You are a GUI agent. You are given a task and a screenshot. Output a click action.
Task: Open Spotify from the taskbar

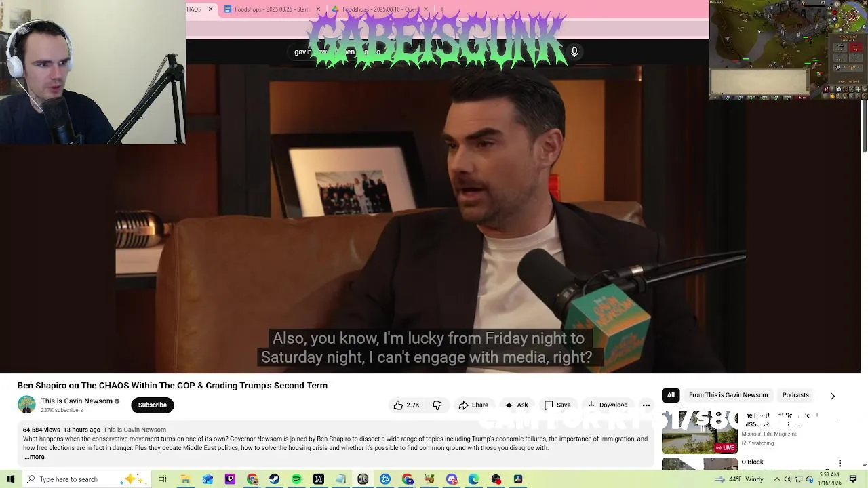point(296,479)
